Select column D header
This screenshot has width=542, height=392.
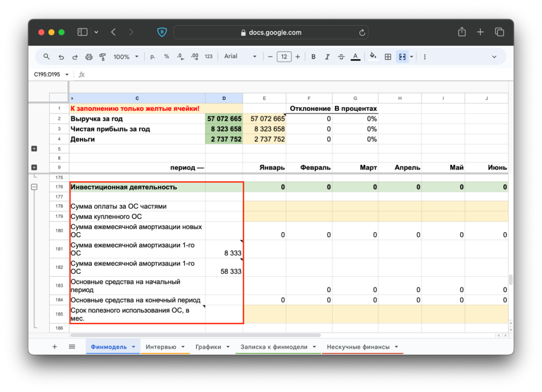click(224, 98)
